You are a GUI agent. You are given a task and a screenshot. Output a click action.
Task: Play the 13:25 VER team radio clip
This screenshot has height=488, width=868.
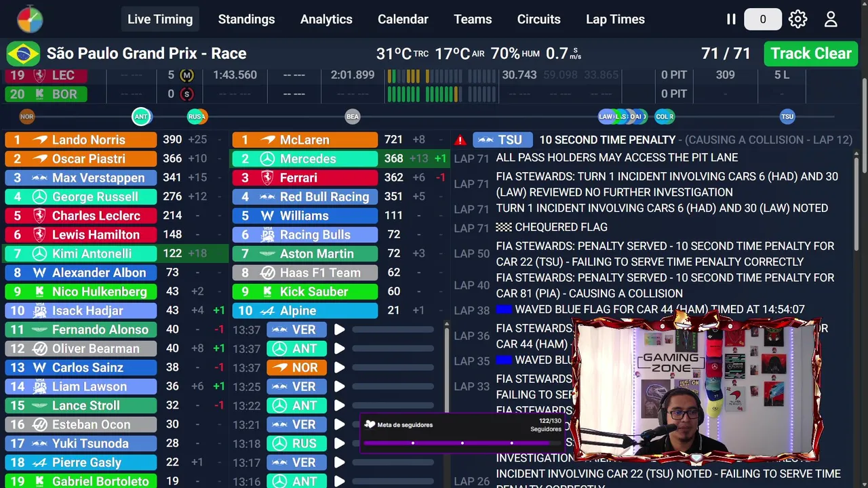click(340, 386)
